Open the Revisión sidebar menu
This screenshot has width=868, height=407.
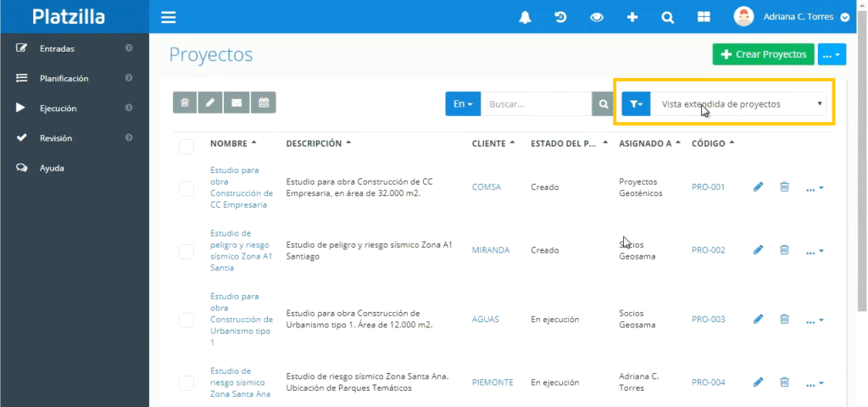click(75, 138)
